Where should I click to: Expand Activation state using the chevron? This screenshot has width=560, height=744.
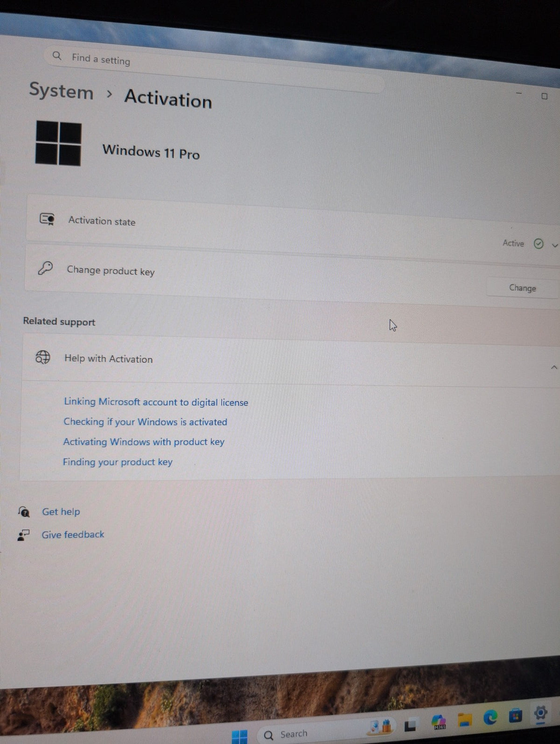click(554, 245)
